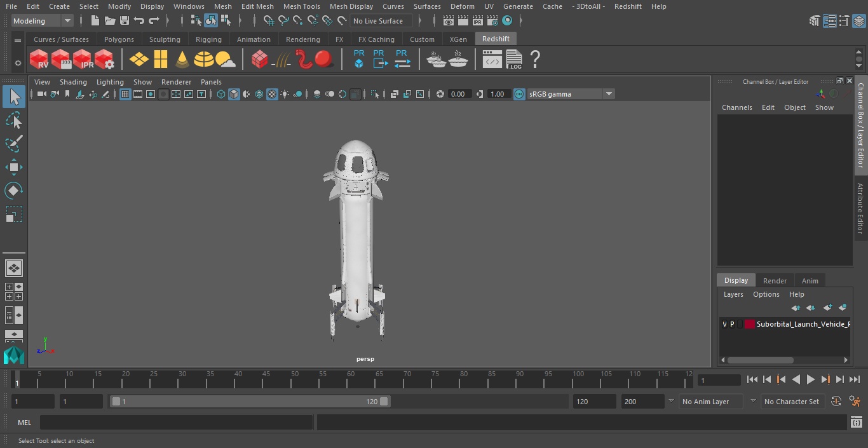The height and width of the screenshot is (448, 868).
Task: Open the shelf tab selector menu icon
Action: pos(18,40)
